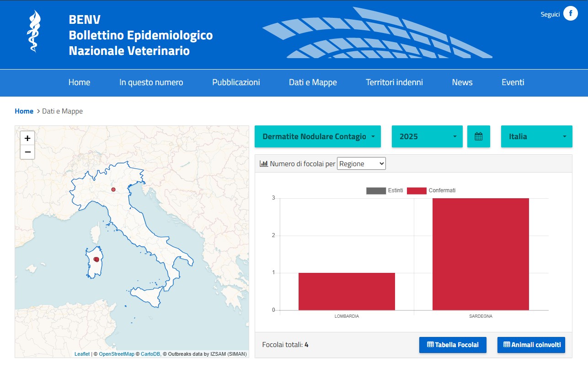Open the calendar date picker icon
This screenshot has width=588, height=369.
(x=479, y=136)
